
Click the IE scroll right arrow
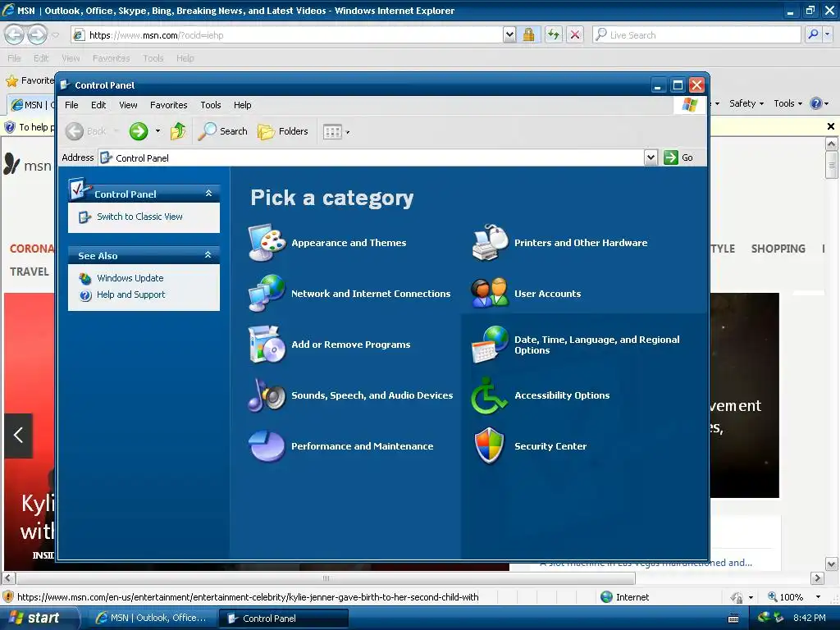(x=817, y=578)
